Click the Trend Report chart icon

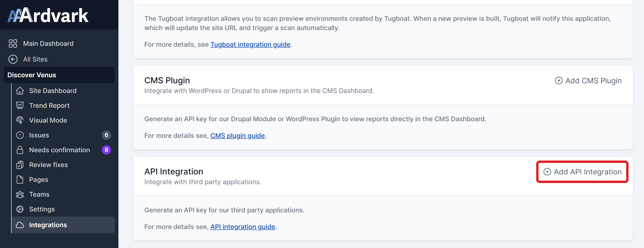[x=20, y=106]
